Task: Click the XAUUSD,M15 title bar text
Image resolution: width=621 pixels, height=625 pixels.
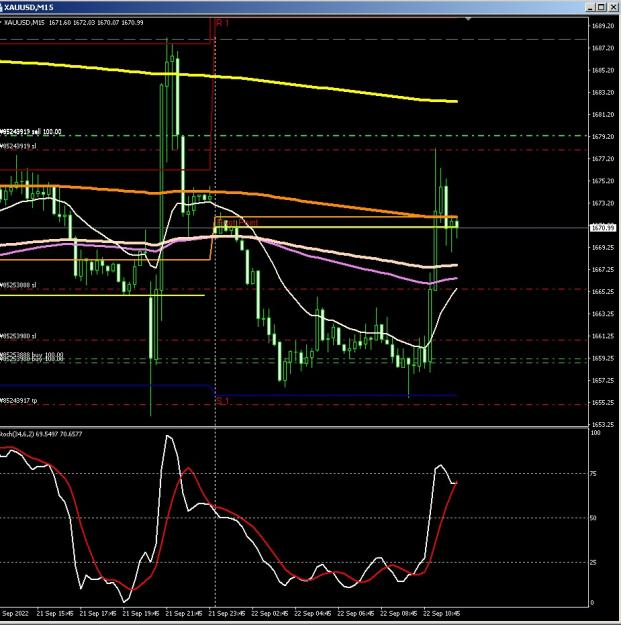Action: [x=29, y=7]
